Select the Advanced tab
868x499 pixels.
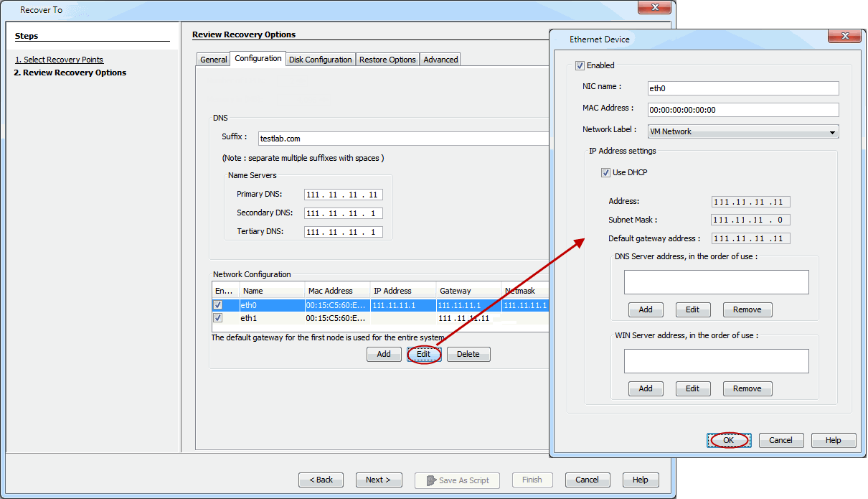click(x=440, y=60)
